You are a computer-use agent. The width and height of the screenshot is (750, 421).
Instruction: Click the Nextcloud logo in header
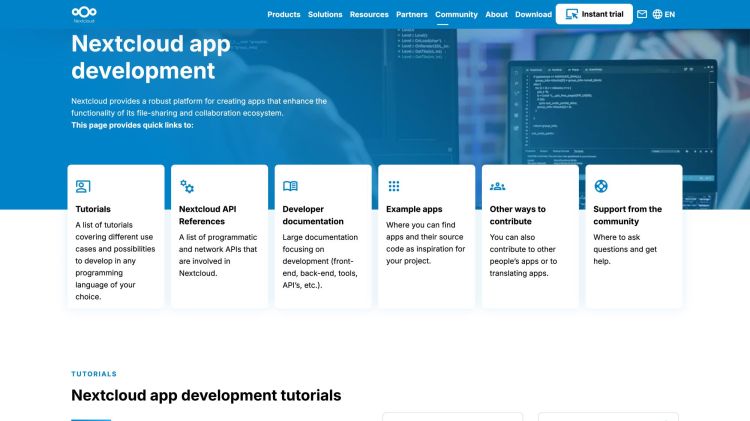tap(84, 14)
